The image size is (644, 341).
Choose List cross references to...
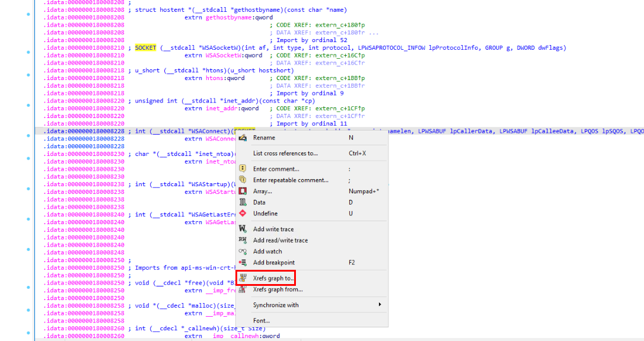tap(285, 153)
